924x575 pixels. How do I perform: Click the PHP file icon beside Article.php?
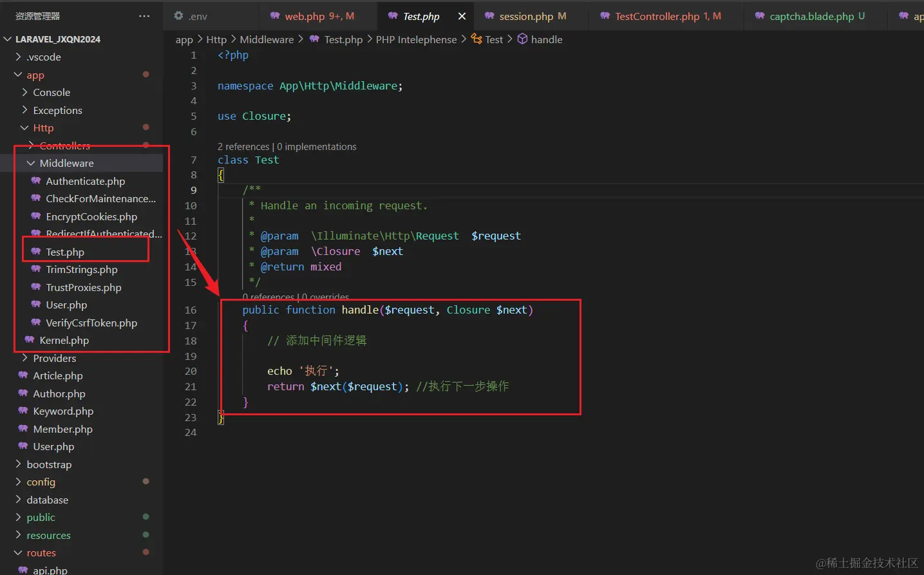tap(23, 375)
